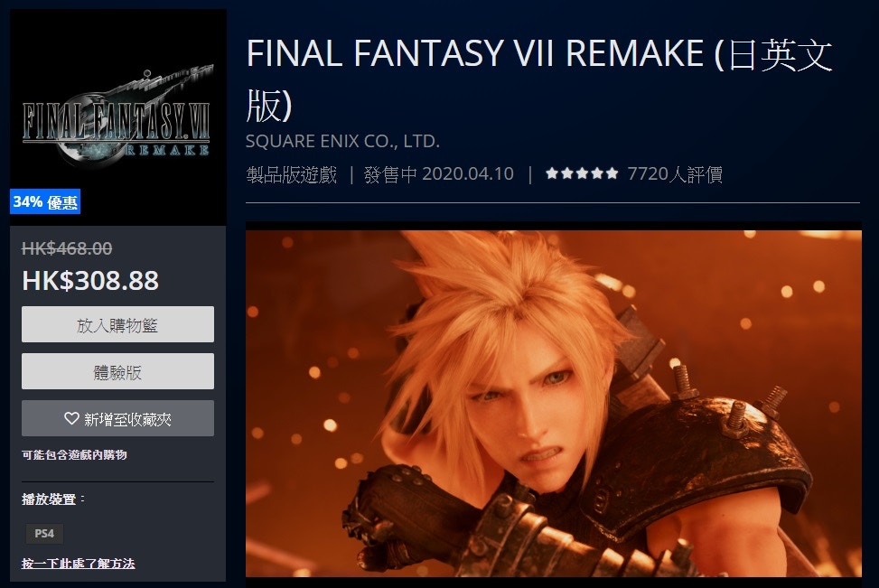Click the crossed-out HK$468.00 original price

tap(67, 248)
